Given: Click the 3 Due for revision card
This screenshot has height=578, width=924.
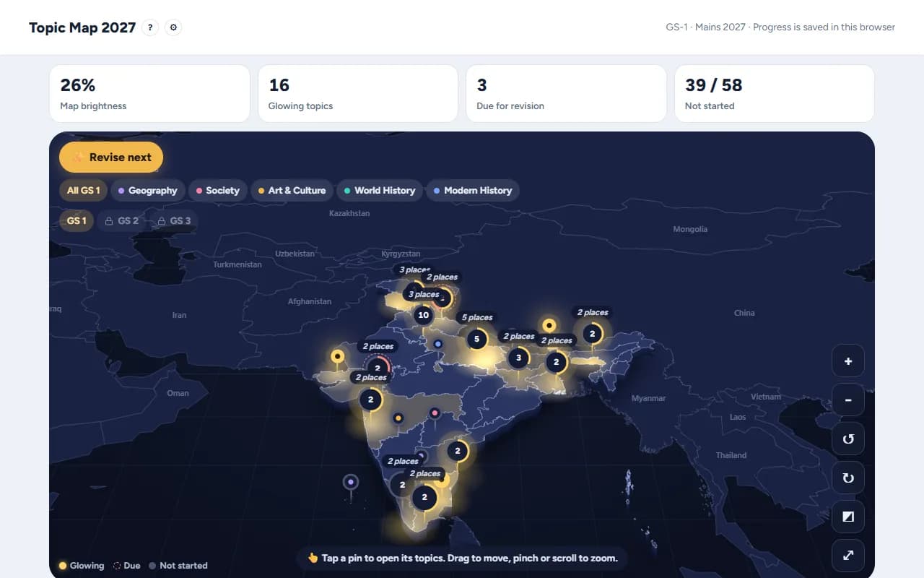Looking at the screenshot, I should click(x=566, y=93).
